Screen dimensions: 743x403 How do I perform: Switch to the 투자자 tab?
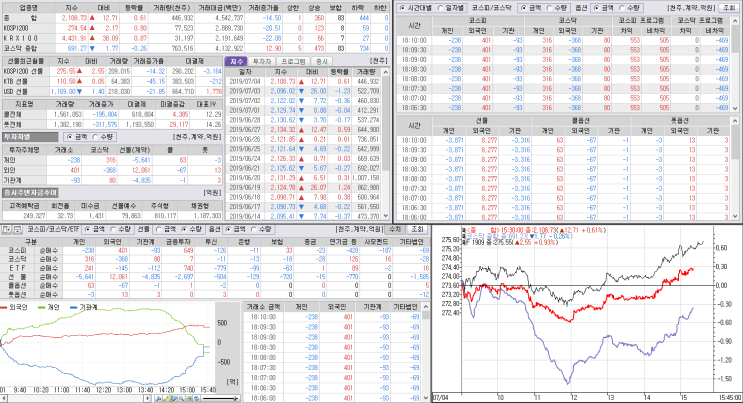(262, 62)
